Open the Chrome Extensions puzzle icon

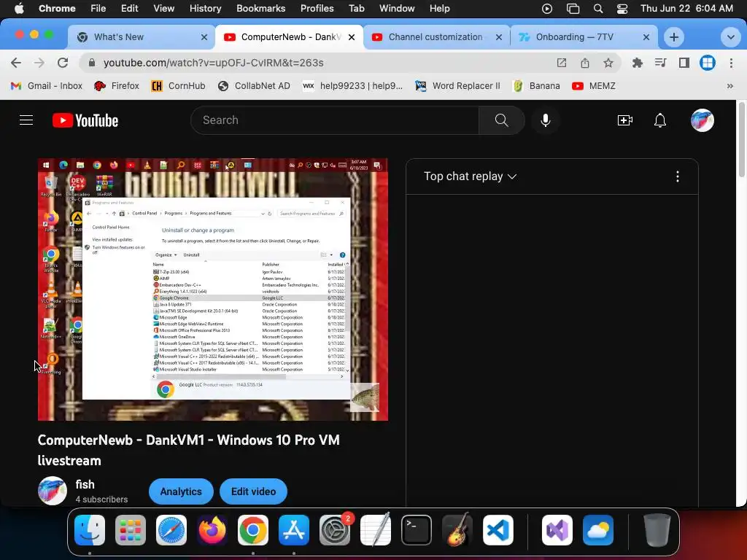tap(638, 63)
